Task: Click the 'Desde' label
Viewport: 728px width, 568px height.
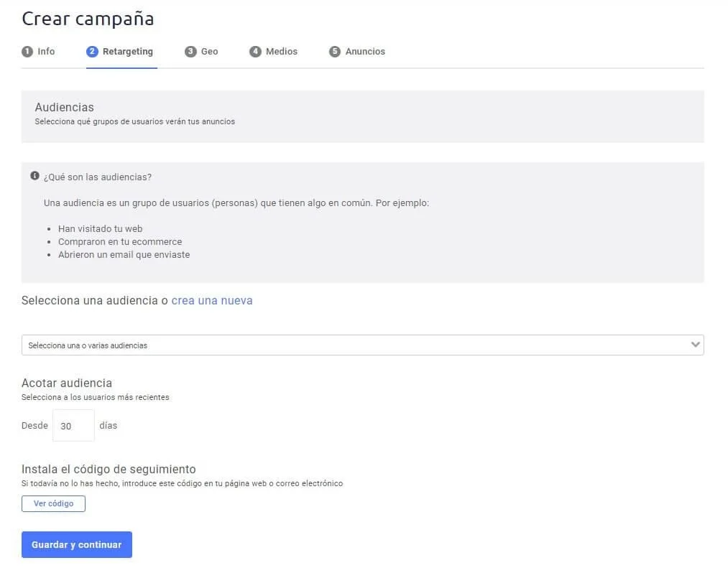Action: tap(34, 426)
